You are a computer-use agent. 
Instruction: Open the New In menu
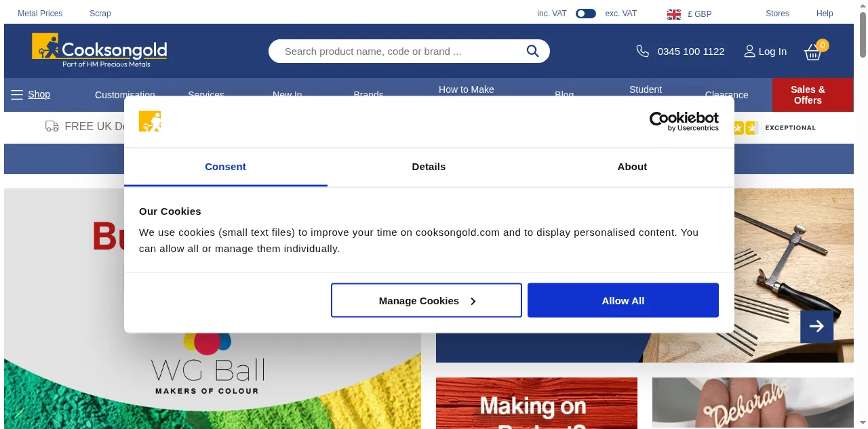[x=288, y=95]
